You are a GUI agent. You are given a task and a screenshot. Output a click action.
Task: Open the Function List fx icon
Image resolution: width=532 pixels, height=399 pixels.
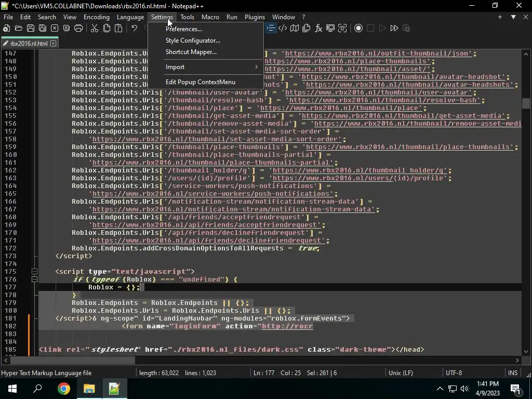[x=318, y=28]
